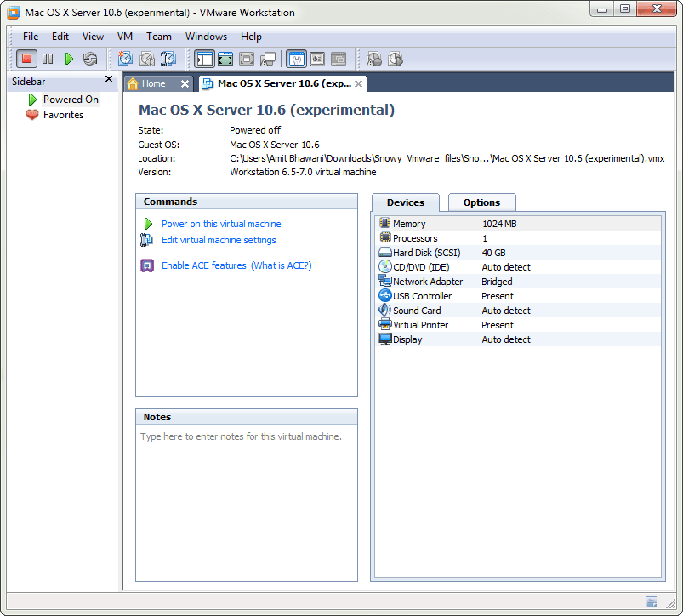Open the Snapshot Manager wrench-clock icon
Viewport: 683px width, 616px height.
(x=168, y=59)
